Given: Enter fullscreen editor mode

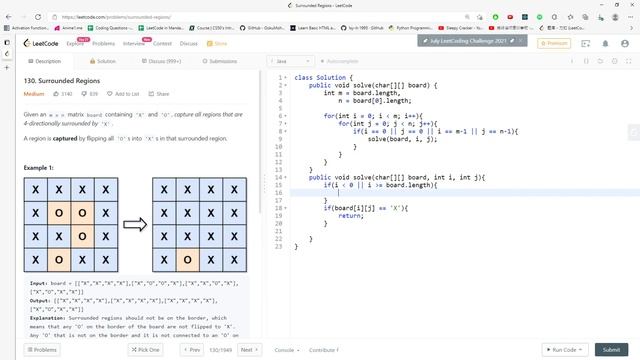Looking at the screenshot, I should (x=629, y=61).
